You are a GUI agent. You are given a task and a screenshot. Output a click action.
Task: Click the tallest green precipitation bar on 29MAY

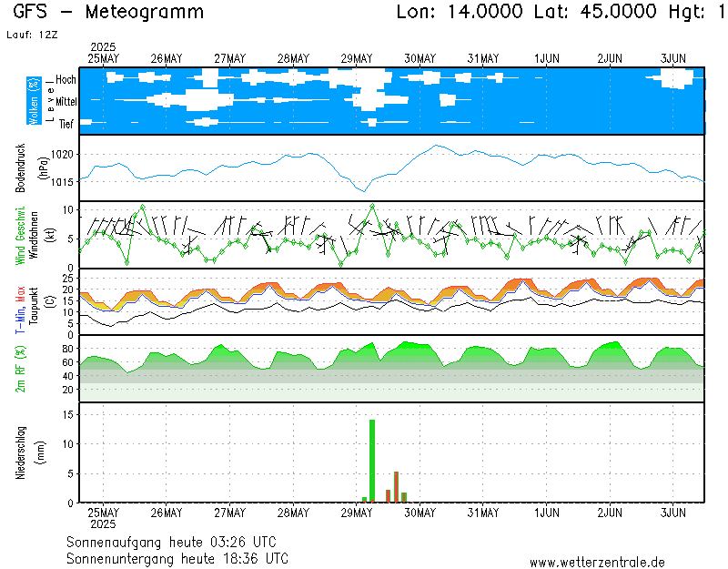click(x=372, y=461)
